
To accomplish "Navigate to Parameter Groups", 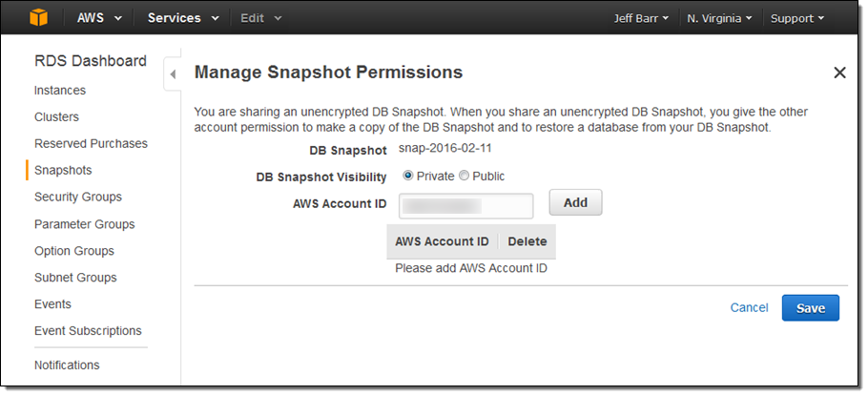I will coord(84,224).
